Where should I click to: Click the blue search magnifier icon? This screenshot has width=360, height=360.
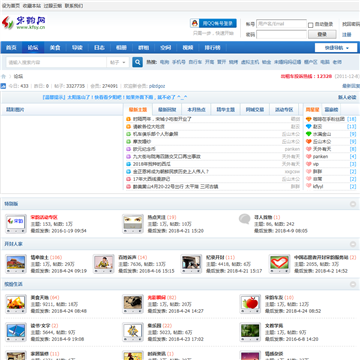(x=137, y=62)
